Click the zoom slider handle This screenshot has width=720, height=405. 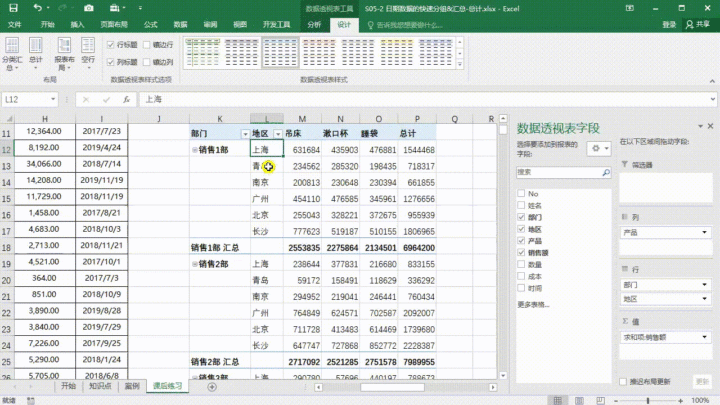pyautogui.click(x=648, y=401)
